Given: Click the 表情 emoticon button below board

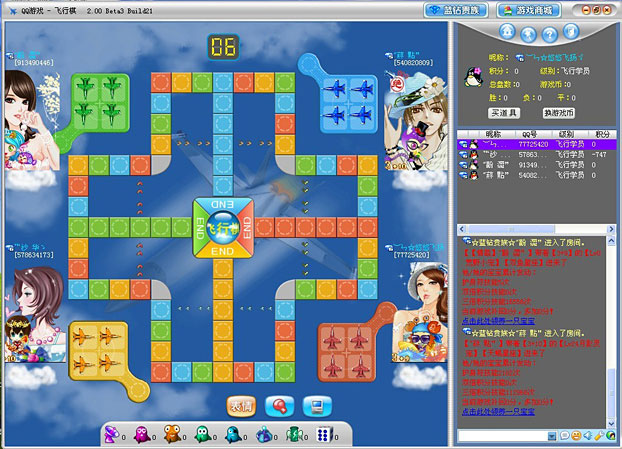Looking at the screenshot, I should [x=241, y=406].
